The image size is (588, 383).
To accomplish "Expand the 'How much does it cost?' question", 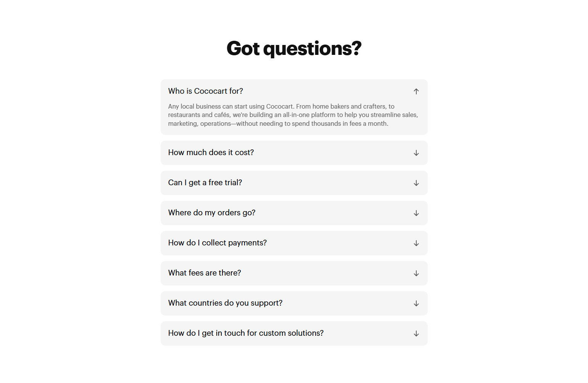I will click(294, 153).
